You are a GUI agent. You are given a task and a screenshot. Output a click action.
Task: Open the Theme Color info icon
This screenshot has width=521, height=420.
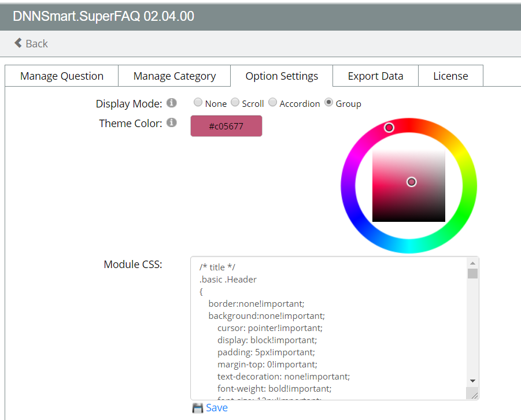click(172, 122)
